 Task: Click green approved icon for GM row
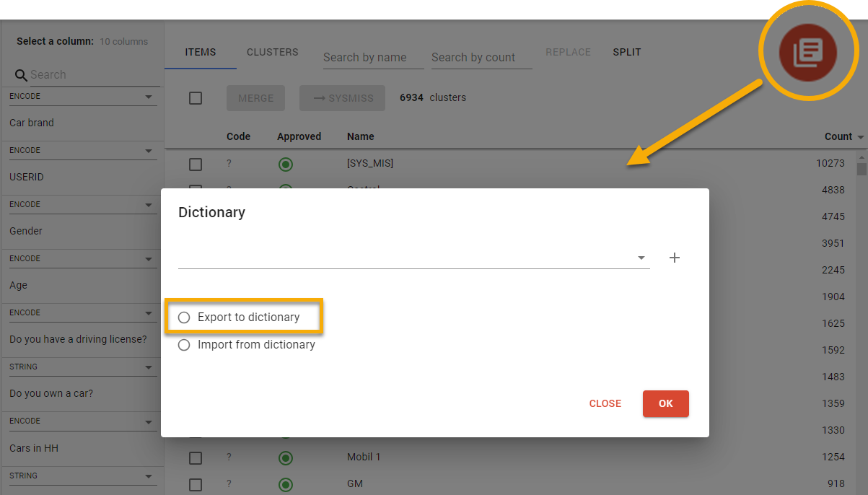pos(286,484)
